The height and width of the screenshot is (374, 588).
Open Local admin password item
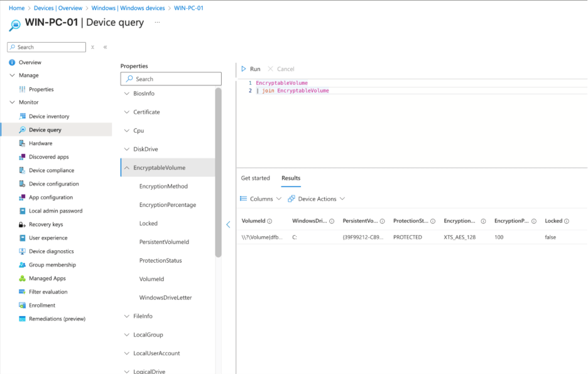click(x=55, y=211)
